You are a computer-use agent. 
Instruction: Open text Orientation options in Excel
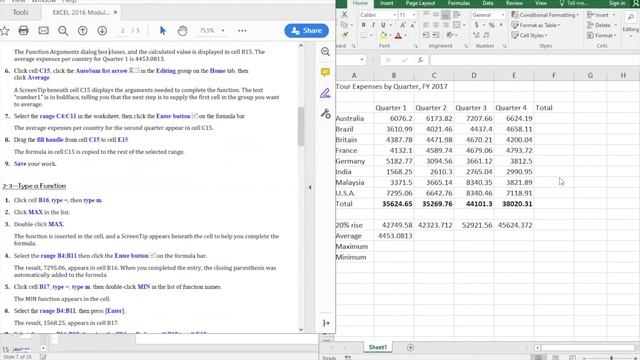[x=450, y=35]
